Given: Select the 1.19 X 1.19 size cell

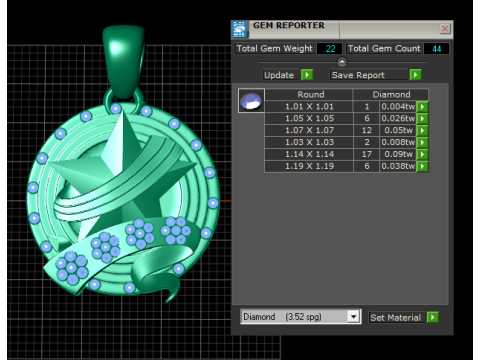Looking at the screenshot, I should click(x=309, y=166).
